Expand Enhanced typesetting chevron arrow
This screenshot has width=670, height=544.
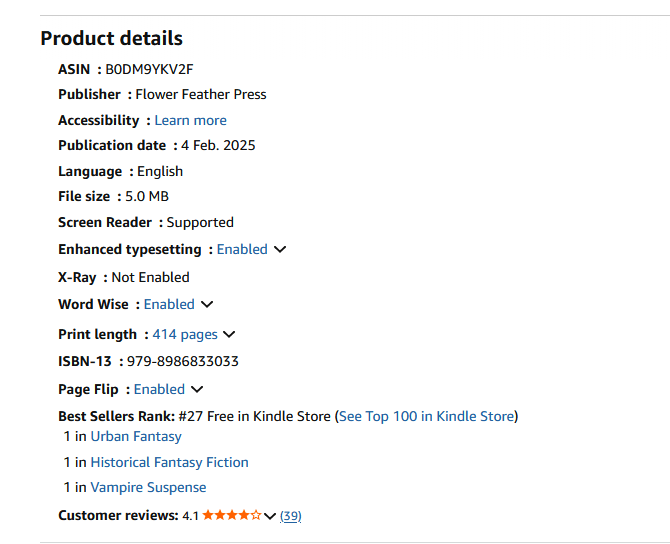point(280,249)
